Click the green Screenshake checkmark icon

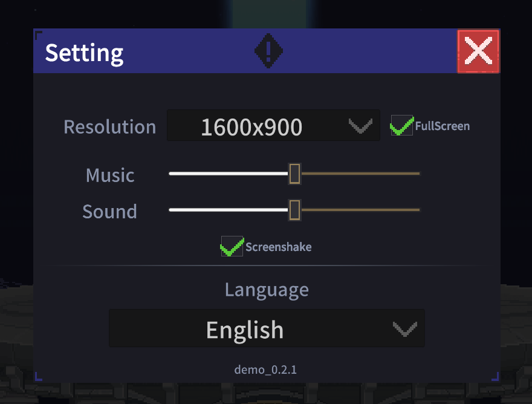click(232, 247)
